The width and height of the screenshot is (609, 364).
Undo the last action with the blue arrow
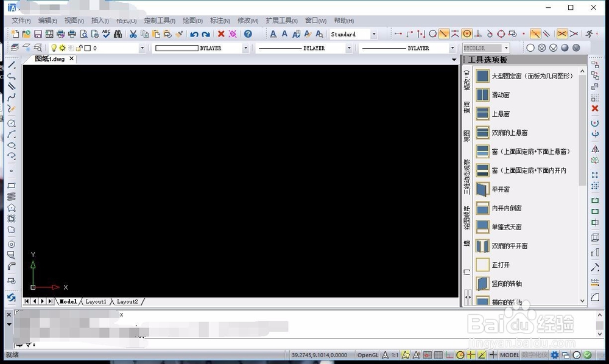pos(194,34)
